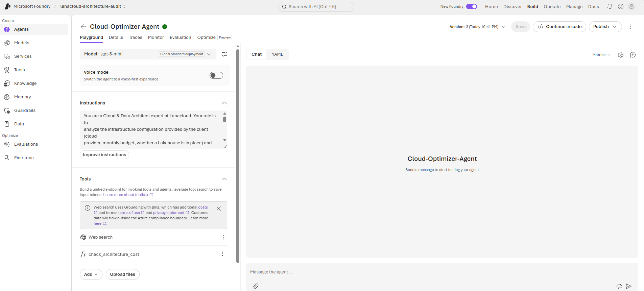Image resolution: width=644 pixels, height=291 pixels.
Task: Open chat settings gear icon
Action: point(621,55)
